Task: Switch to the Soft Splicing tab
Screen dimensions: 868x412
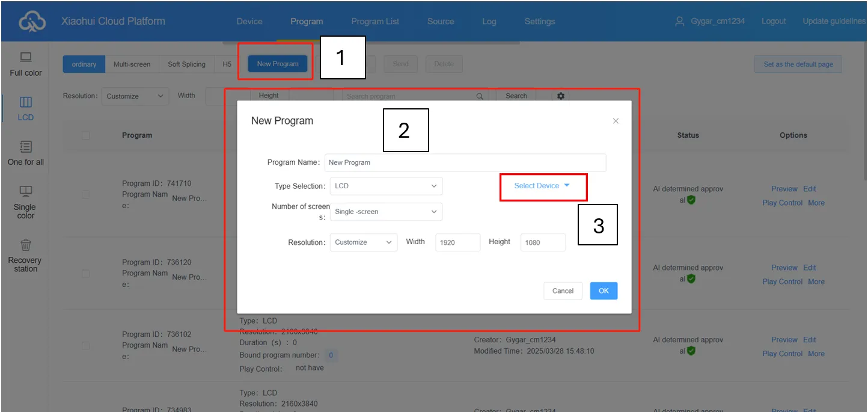Action: tap(187, 64)
